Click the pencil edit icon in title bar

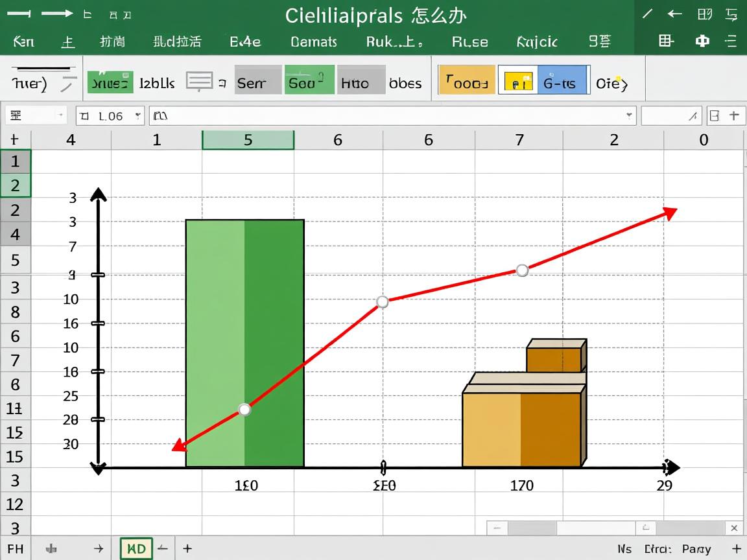click(647, 14)
